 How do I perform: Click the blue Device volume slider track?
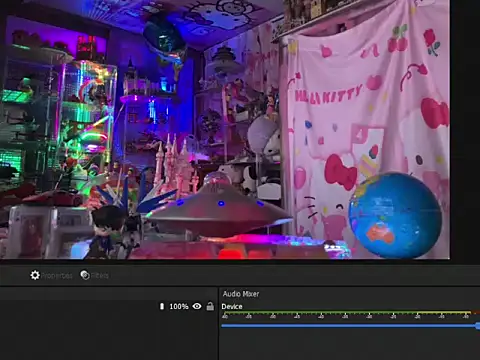349,326
